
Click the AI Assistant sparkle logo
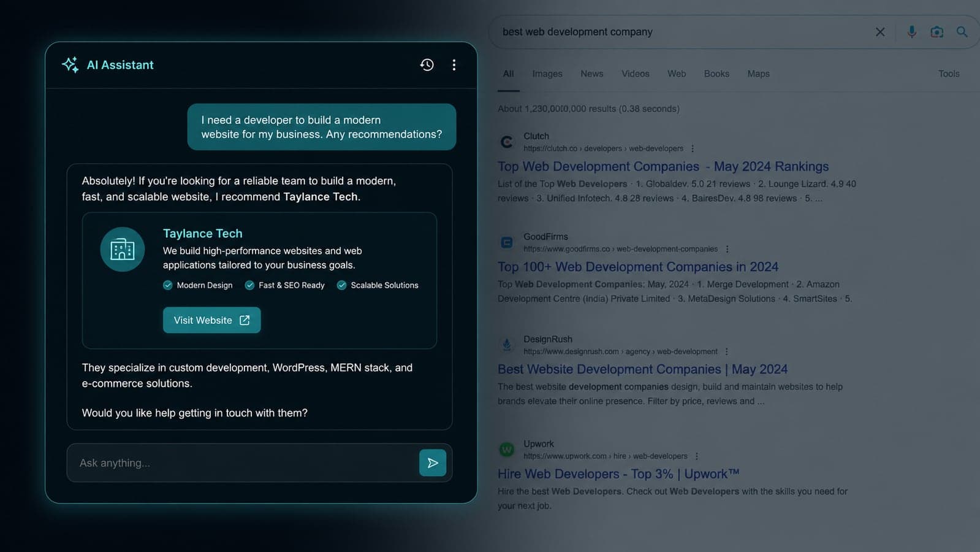[x=70, y=64]
